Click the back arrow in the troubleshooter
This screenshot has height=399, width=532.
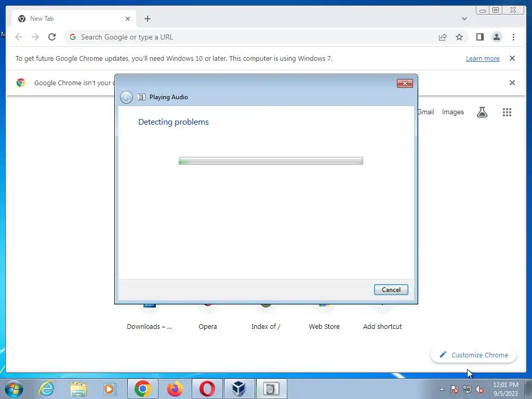coord(126,97)
